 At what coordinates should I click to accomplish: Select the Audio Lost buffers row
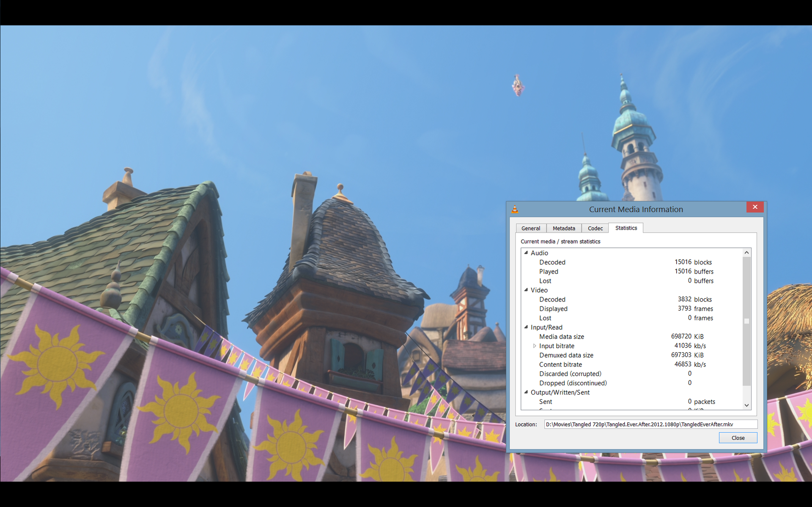632,281
